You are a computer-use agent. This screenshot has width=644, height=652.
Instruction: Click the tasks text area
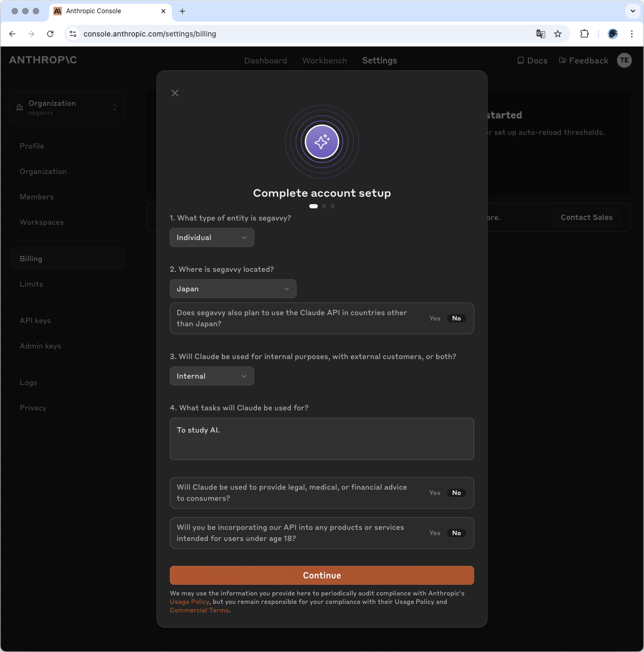[322, 439]
